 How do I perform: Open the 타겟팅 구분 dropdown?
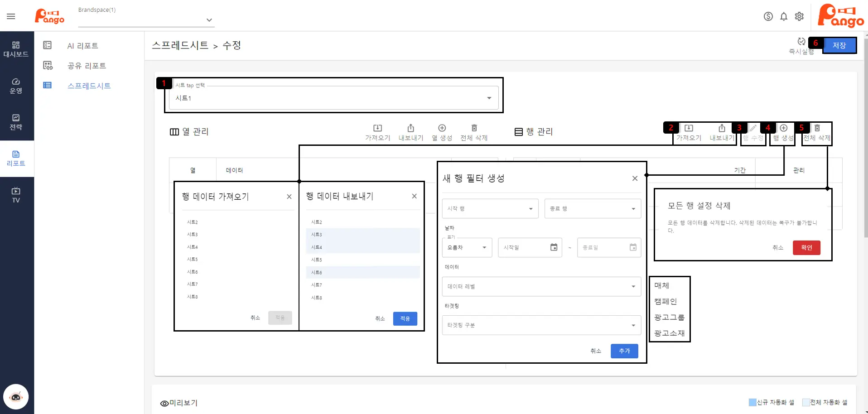click(633, 325)
